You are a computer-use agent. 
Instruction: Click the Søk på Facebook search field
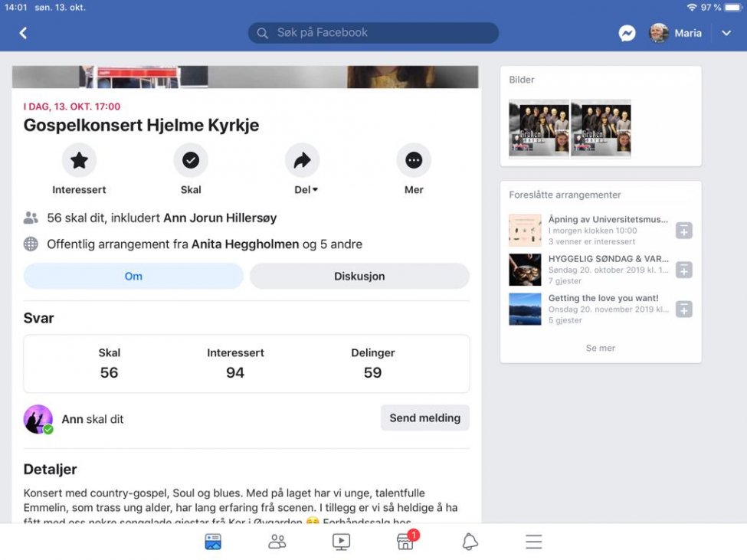[373, 33]
